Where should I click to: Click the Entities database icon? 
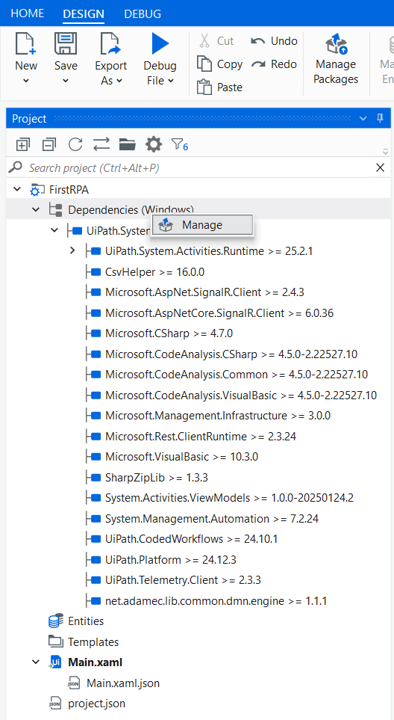coord(56,621)
